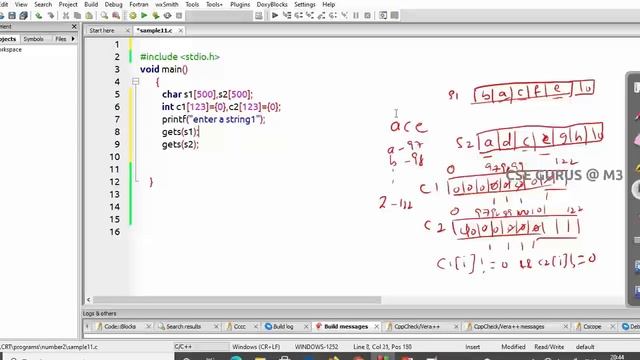Run the program with the green arrow
The image size is (640, 360).
[144, 16]
